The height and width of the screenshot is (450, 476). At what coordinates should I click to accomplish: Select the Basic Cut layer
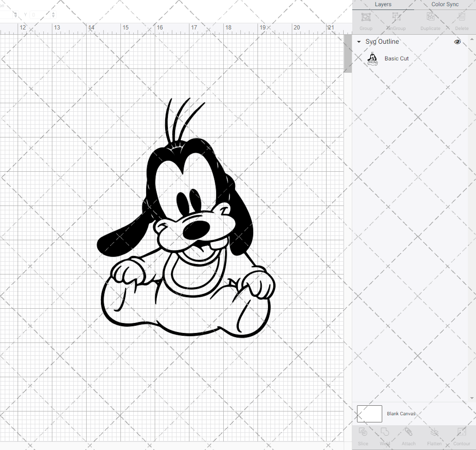click(397, 59)
